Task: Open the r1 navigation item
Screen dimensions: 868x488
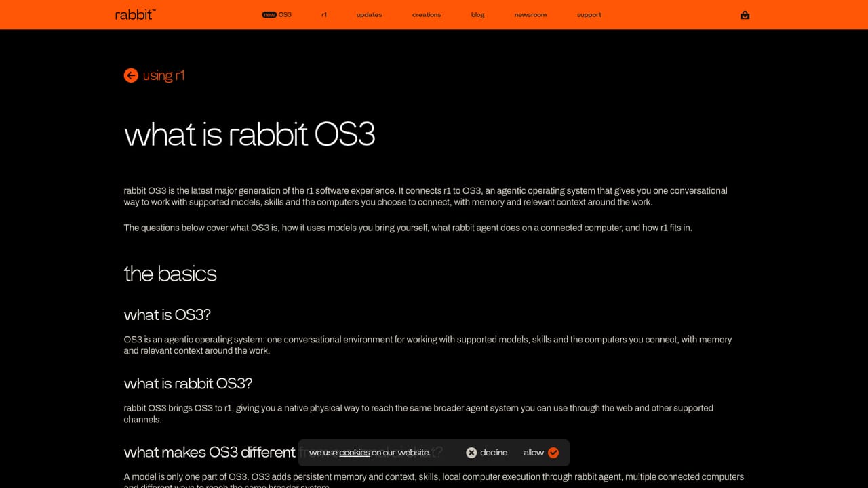Action: tap(324, 14)
